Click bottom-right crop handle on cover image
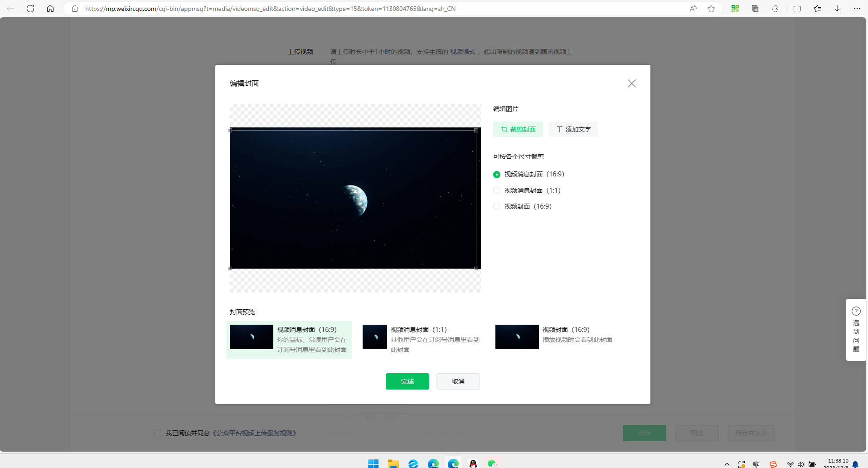Screen dimensions: 868x468 point(476,268)
